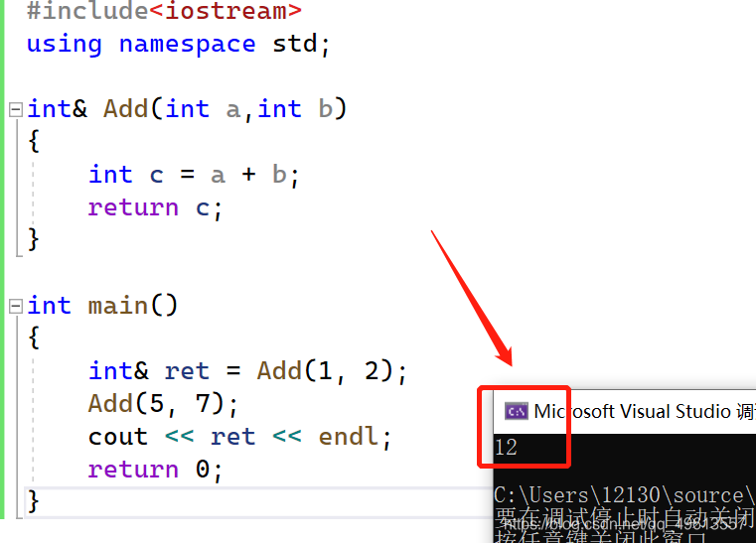Click the cout keyword

point(117,437)
